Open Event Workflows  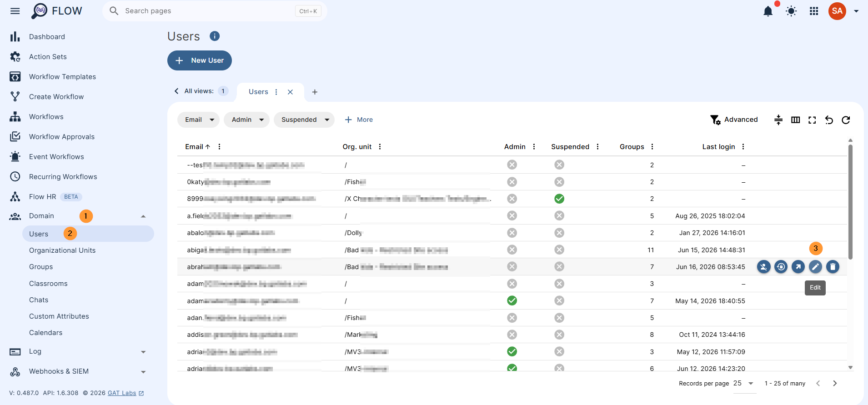(x=56, y=157)
